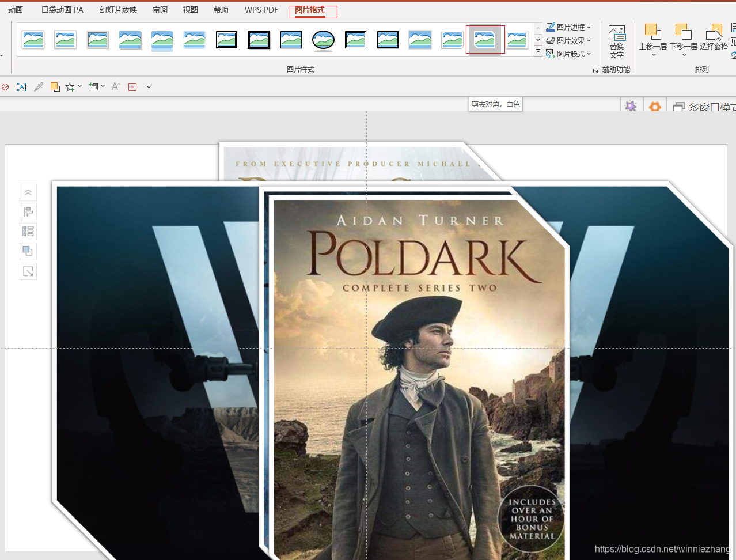Apply the highlighted snip diagonal corner white style
The height and width of the screenshot is (560, 736).
click(x=485, y=40)
